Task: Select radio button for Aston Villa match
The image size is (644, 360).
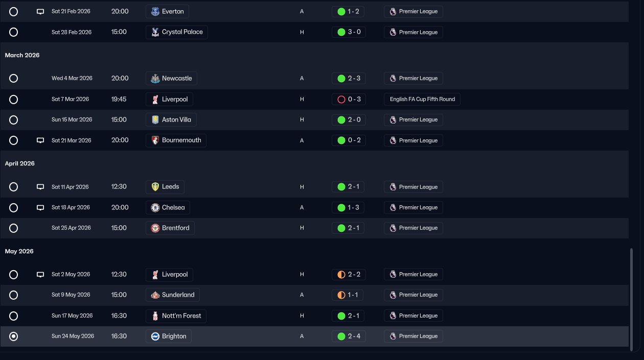Action: tap(14, 120)
